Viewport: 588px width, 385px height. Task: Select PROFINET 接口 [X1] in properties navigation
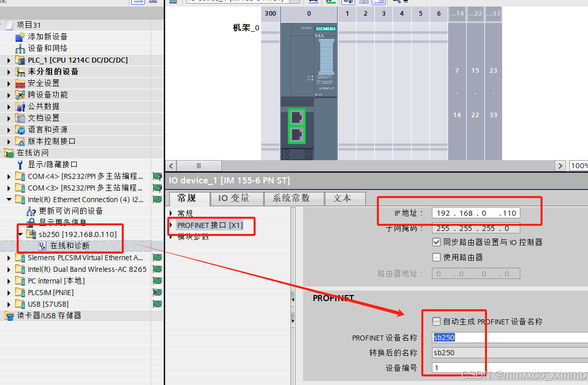[x=210, y=225]
